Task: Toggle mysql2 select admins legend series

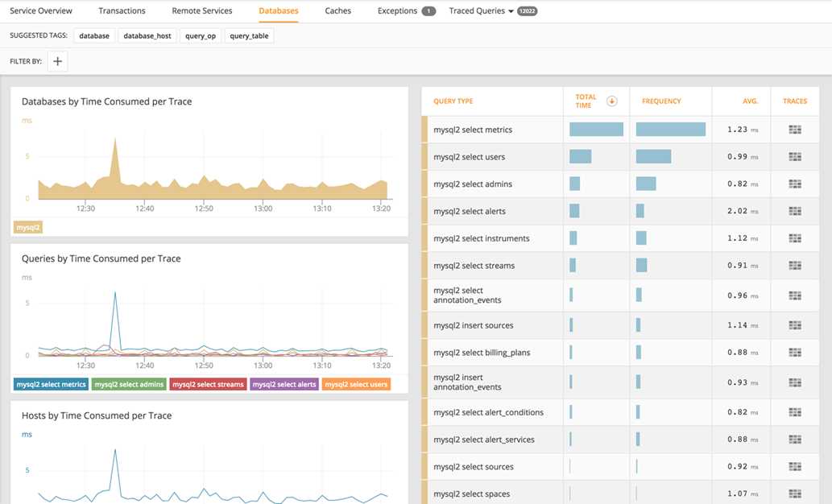Action: (x=129, y=385)
